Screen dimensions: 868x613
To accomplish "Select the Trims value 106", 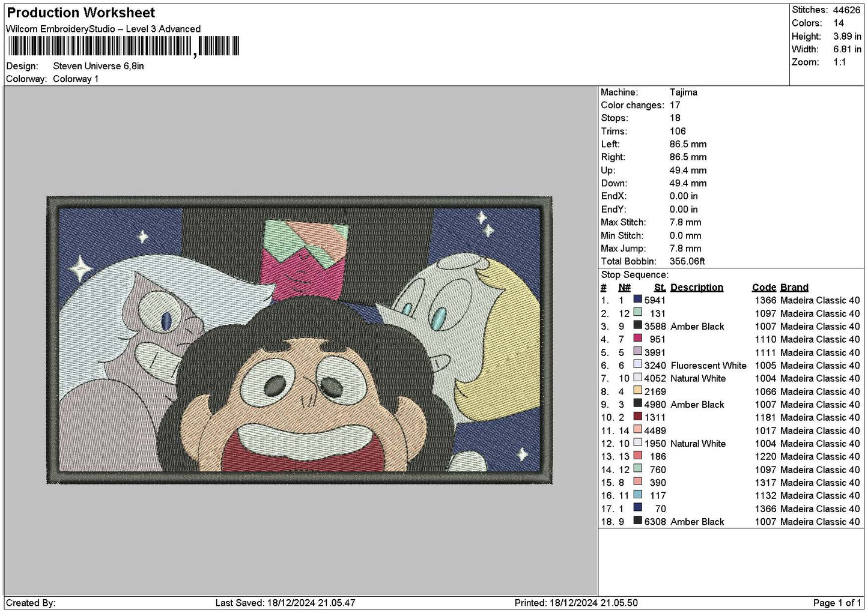I will (678, 131).
